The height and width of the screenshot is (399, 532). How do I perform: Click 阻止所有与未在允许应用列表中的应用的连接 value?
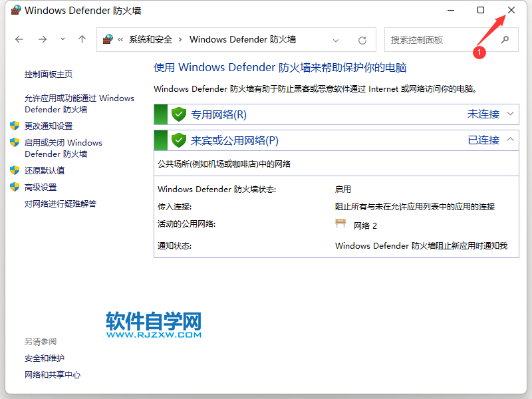tap(414, 207)
